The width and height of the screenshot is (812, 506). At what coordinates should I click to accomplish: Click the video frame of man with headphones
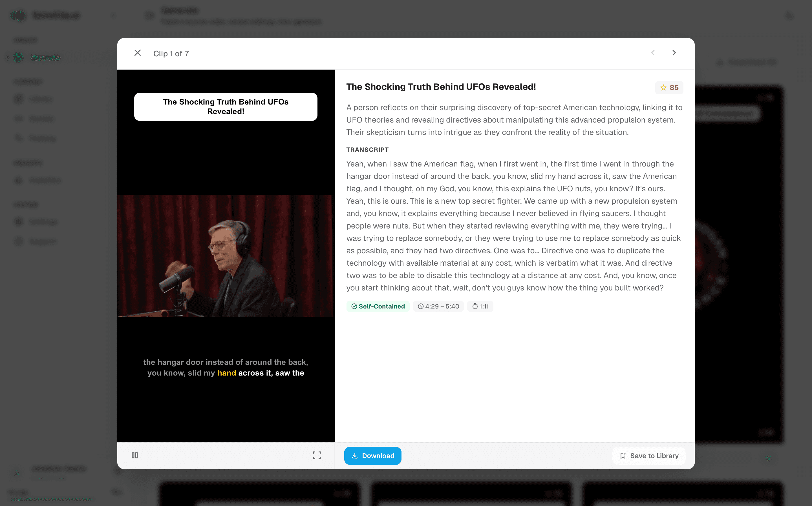pos(226,256)
